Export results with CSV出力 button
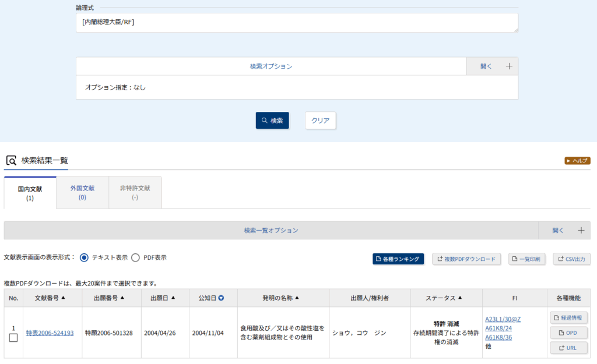This screenshot has height=364, width=597. [571, 259]
